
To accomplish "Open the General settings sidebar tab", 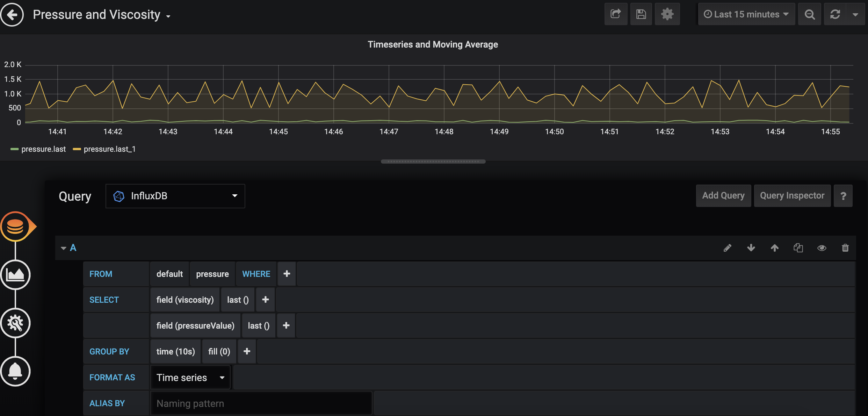I will point(15,323).
